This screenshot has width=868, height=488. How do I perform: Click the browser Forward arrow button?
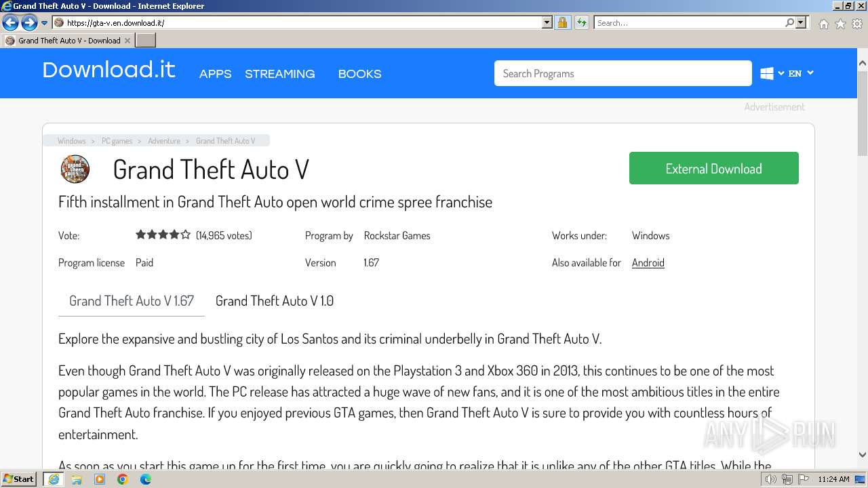pos(29,22)
